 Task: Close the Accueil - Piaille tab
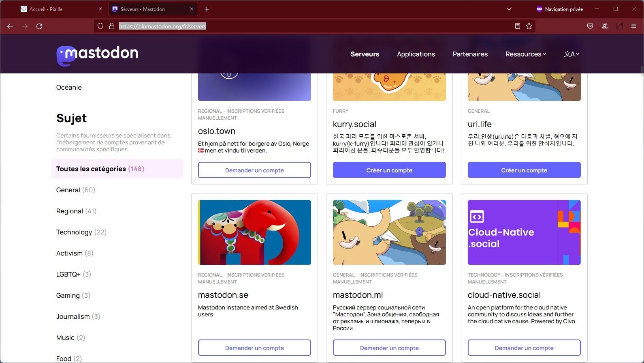coord(100,9)
